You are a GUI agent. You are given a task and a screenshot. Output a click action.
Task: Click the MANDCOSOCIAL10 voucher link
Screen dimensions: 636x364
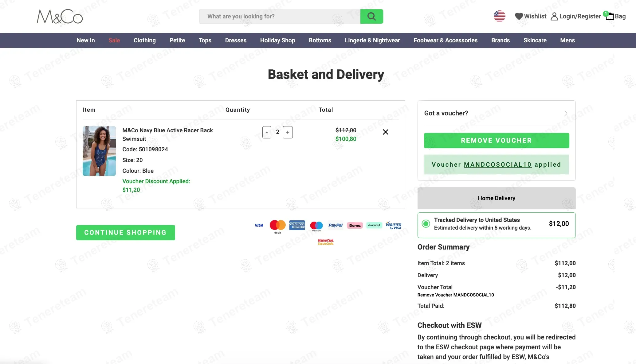pyautogui.click(x=498, y=165)
